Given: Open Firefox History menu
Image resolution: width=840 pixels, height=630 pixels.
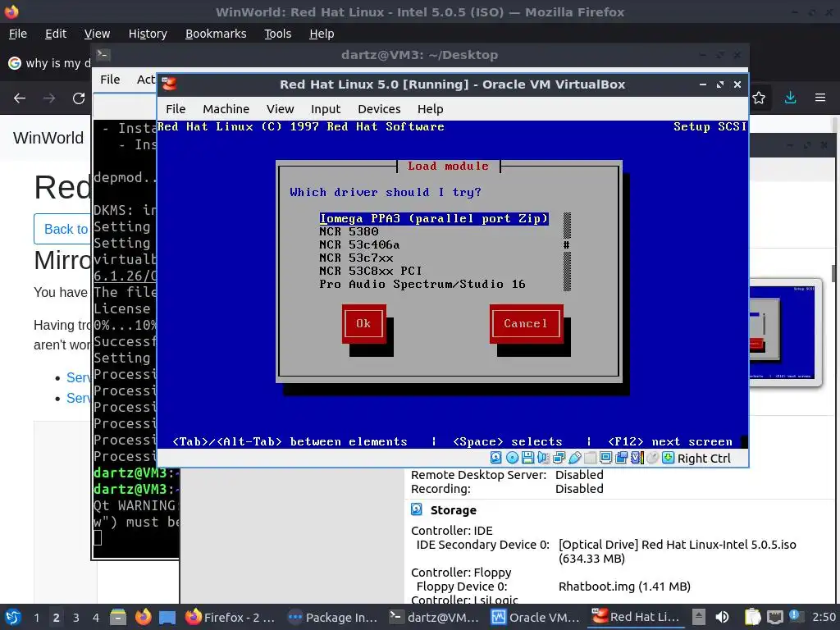Looking at the screenshot, I should coord(148,34).
